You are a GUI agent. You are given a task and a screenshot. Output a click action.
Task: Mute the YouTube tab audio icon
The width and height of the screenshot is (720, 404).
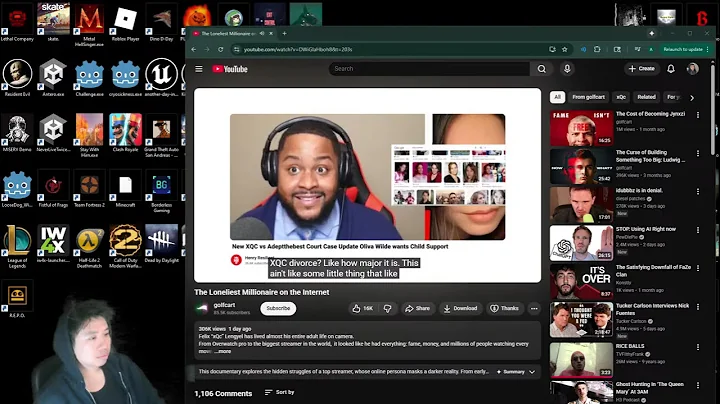pos(262,34)
